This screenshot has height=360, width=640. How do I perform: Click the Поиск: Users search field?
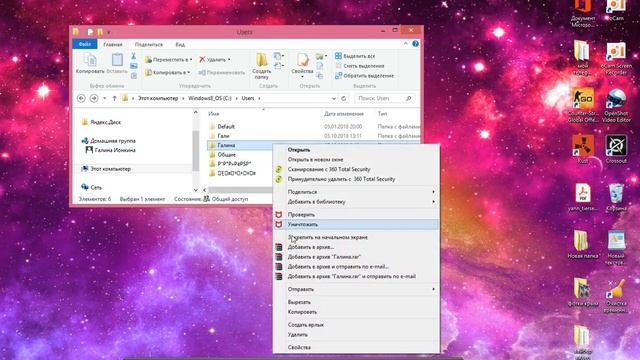click(x=384, y=98)
